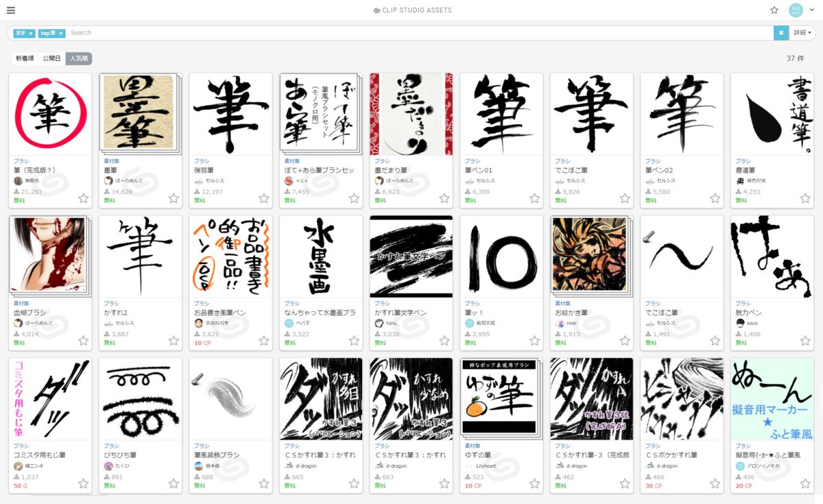Open 血糊ブラシ blood splatter thumbnail

pos(50,256)
